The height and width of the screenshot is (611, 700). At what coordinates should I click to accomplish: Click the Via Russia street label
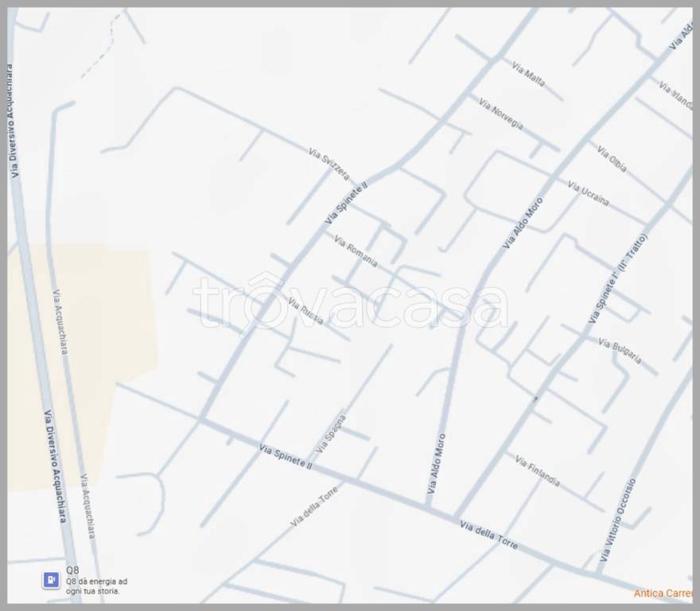[305, 310]
